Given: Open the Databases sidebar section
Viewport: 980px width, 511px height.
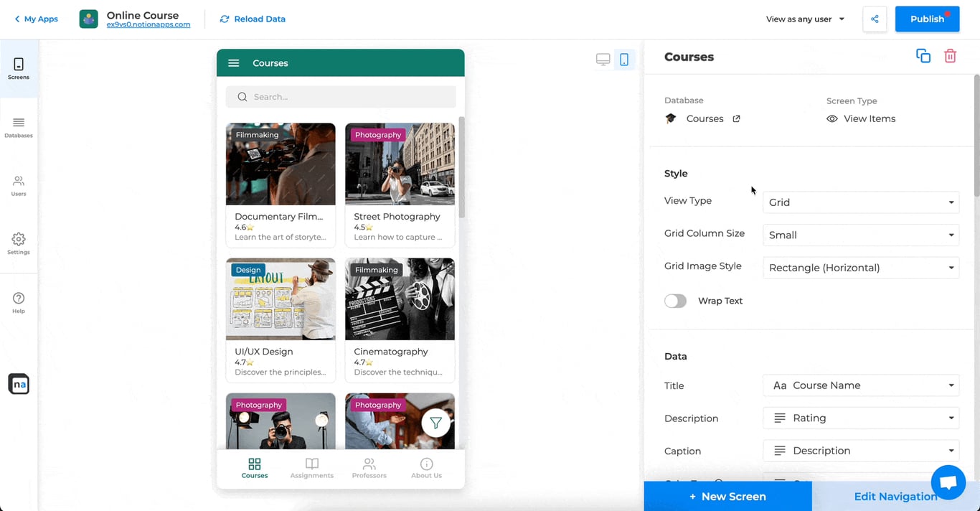Looking at the screenshot, I should pos(19,128).
